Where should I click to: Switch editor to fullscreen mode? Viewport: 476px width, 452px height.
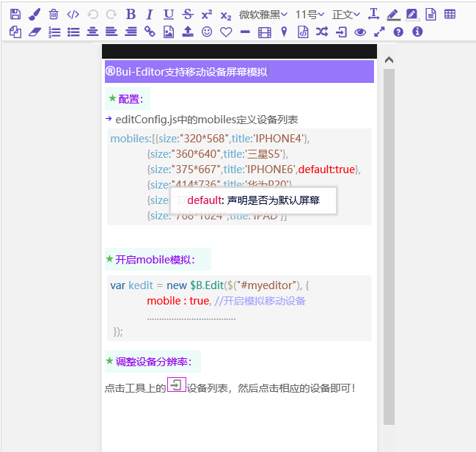[x=379, y=32]
